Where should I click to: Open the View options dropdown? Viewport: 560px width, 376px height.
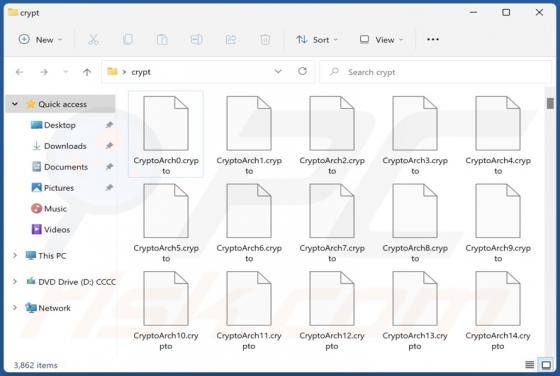click(x=381, y=40)
